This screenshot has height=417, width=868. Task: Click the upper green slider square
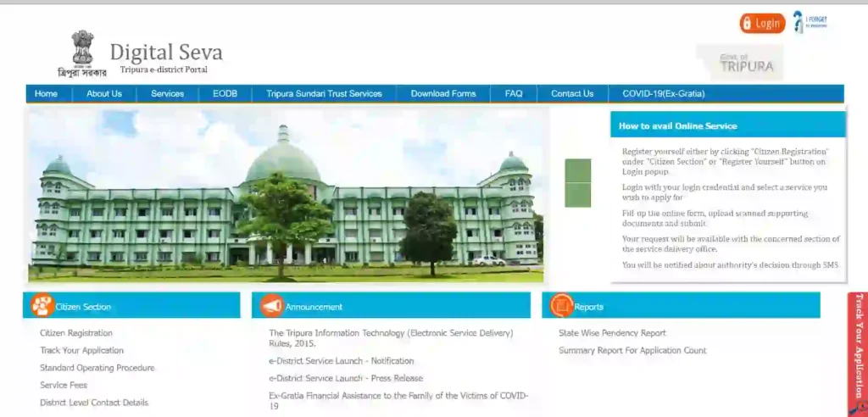(577, 170)
